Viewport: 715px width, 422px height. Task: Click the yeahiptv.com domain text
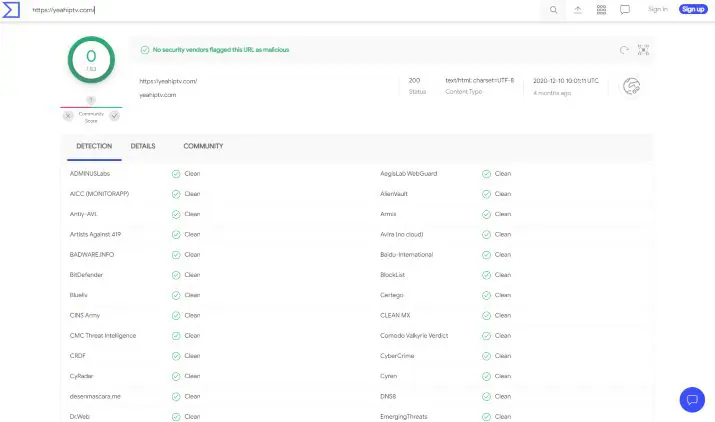coord(158,95)
